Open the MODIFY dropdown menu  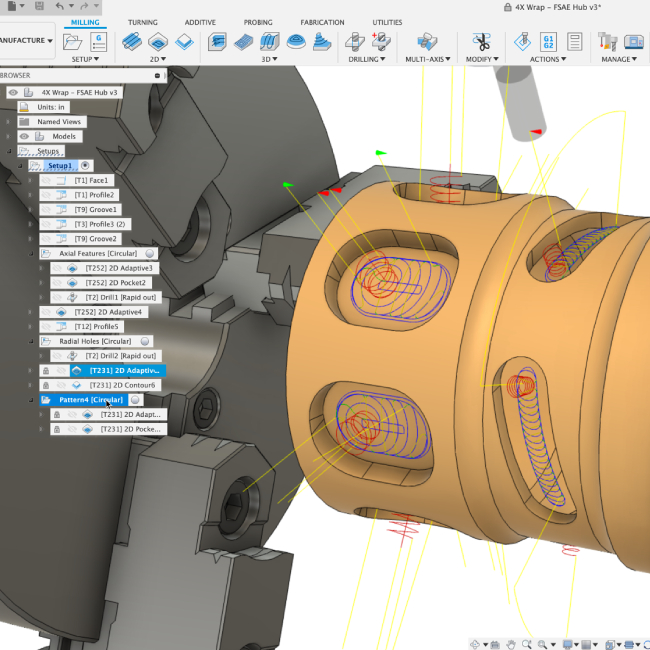tap(482, 59)
